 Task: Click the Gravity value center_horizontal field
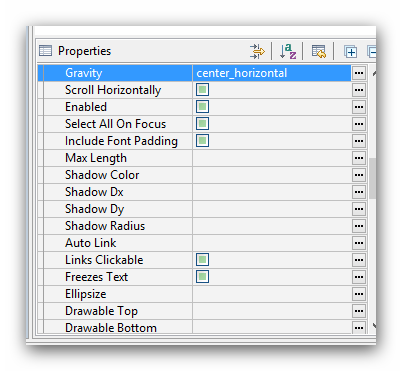272,73
